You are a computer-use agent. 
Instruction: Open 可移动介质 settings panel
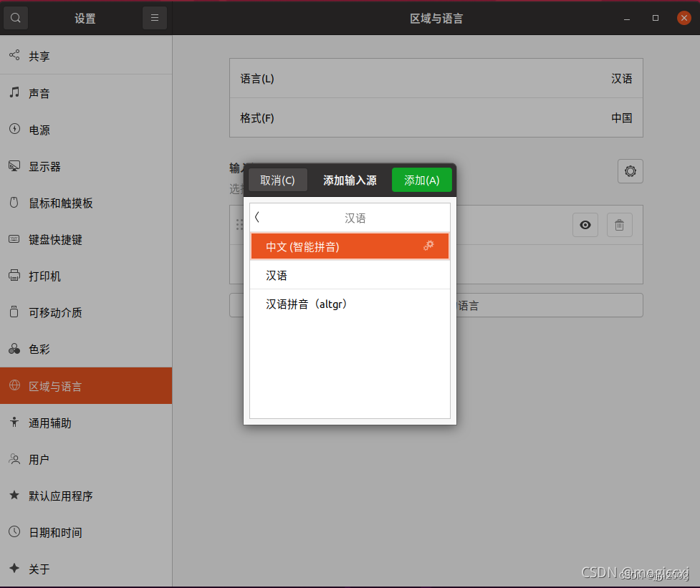pyautogui.click(x=86, y=312)
